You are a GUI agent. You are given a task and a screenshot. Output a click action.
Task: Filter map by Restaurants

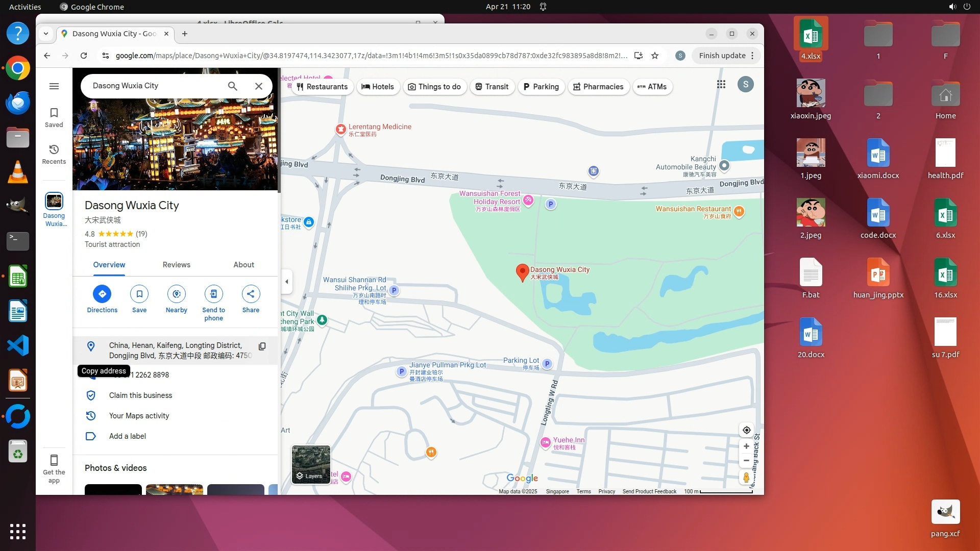[322, 87]
